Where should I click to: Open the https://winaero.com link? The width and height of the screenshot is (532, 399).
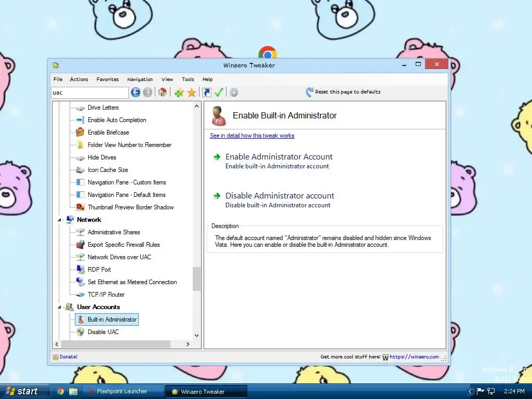coord(414,356)
